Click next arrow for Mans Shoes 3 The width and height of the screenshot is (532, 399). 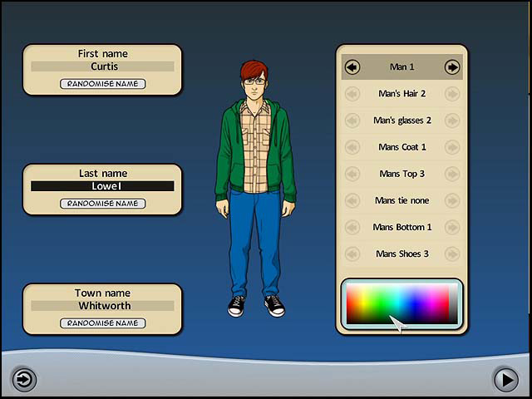(x=452, y=254)
